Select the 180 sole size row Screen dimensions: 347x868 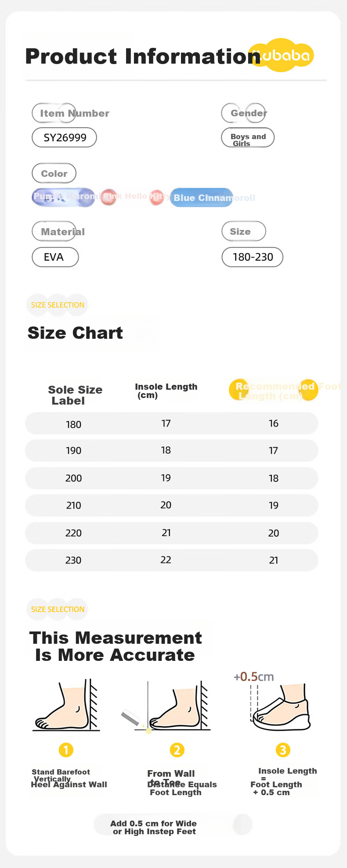[172, 423]
